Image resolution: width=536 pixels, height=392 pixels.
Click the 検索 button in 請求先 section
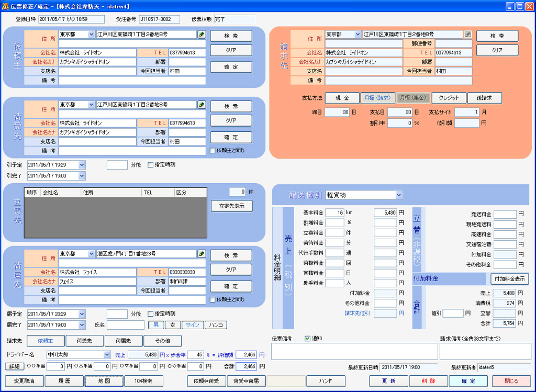(497, 36)
